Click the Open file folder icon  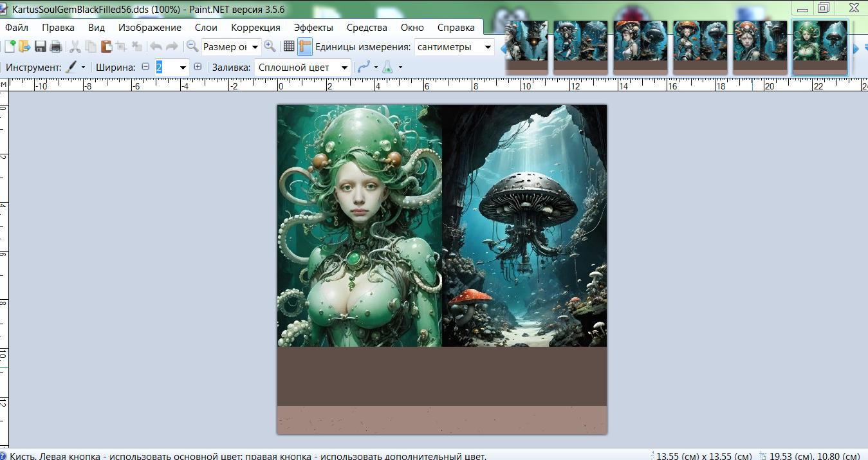click(x=24, y=46)
